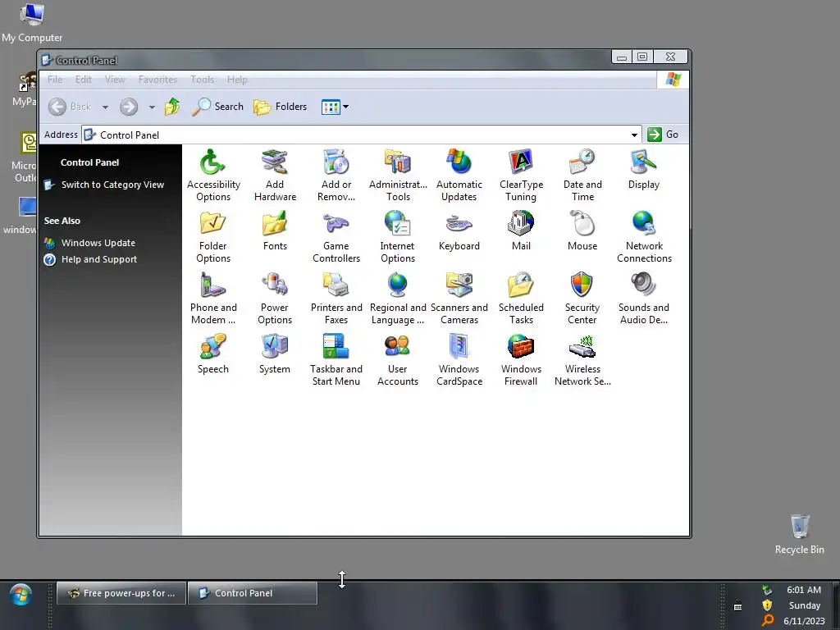Select My Computer desktop icon
The image size is (840, 630).
point(32,22)
